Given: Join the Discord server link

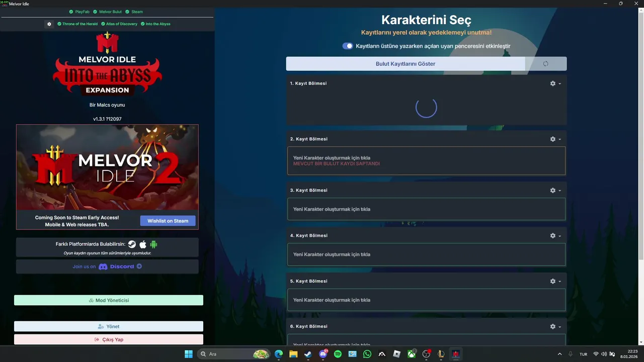Looking at the screenshot, I should 107,266.
